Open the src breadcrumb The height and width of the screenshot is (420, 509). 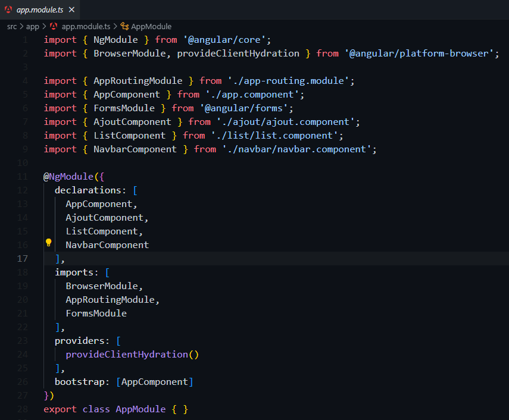pos(12,27)
